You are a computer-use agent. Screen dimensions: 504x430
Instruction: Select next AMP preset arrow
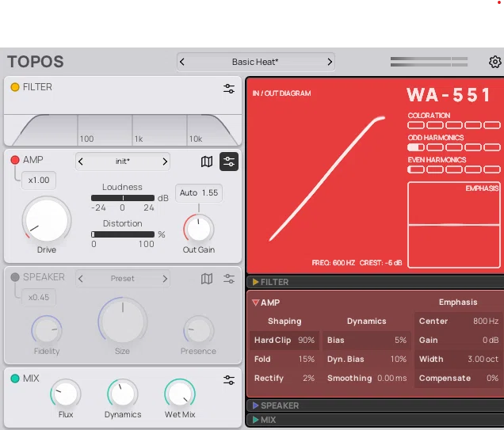[165, 162]
